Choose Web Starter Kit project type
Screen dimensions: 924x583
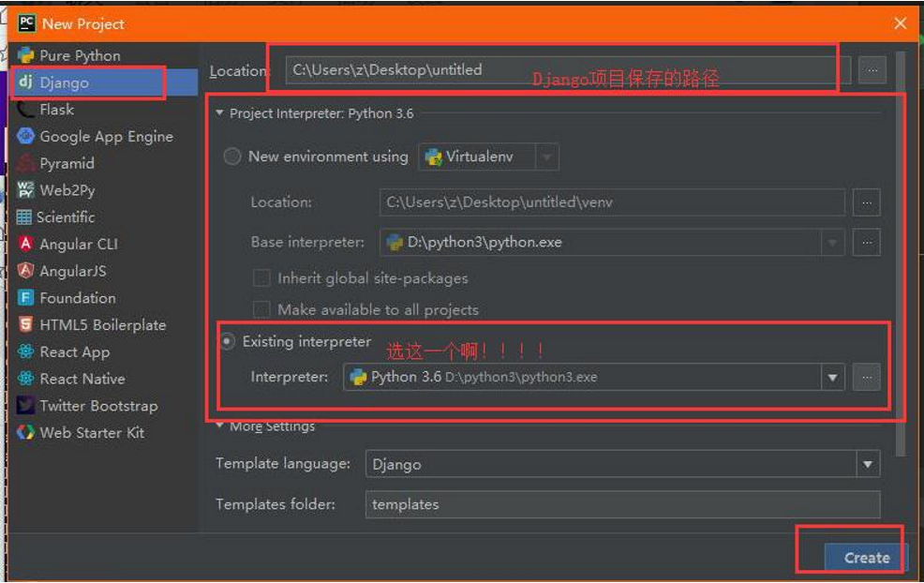tap(92, 433)
